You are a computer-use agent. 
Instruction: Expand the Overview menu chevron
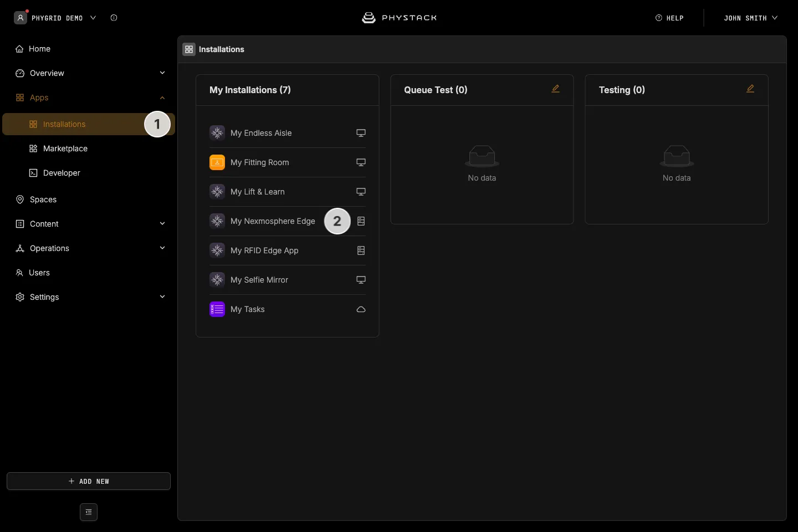(x=162, y=73)
